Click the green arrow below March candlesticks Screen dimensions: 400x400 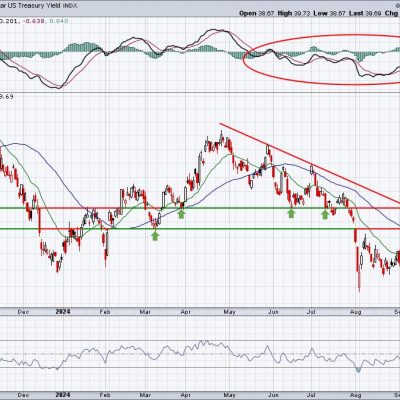pos(155,236)
